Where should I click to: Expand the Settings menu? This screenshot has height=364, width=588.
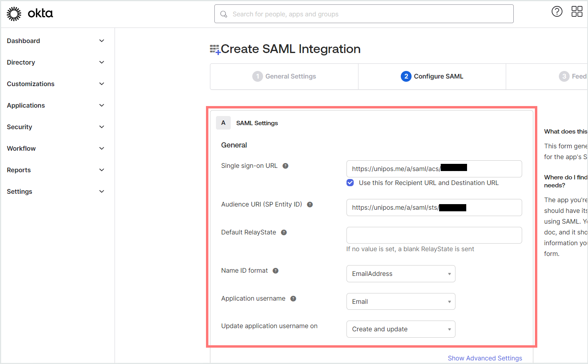coord(55,191)
